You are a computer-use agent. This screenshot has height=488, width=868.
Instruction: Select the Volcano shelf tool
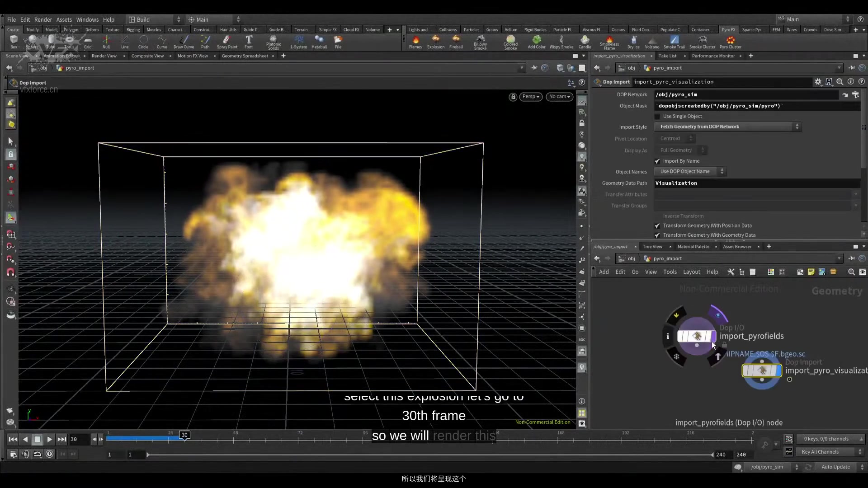[652, 42]
